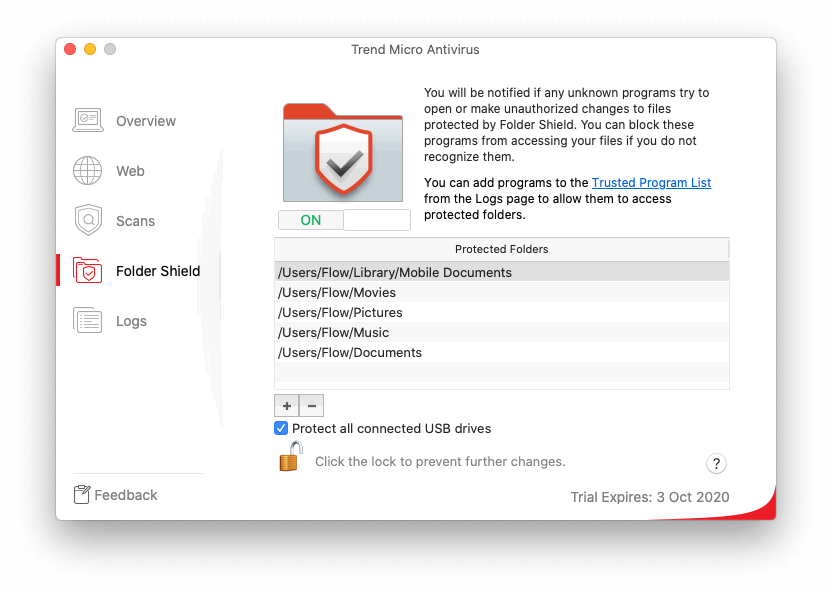Go to the Overview section
The height and width of the screenshot is (594, 832).
[145, 121]
